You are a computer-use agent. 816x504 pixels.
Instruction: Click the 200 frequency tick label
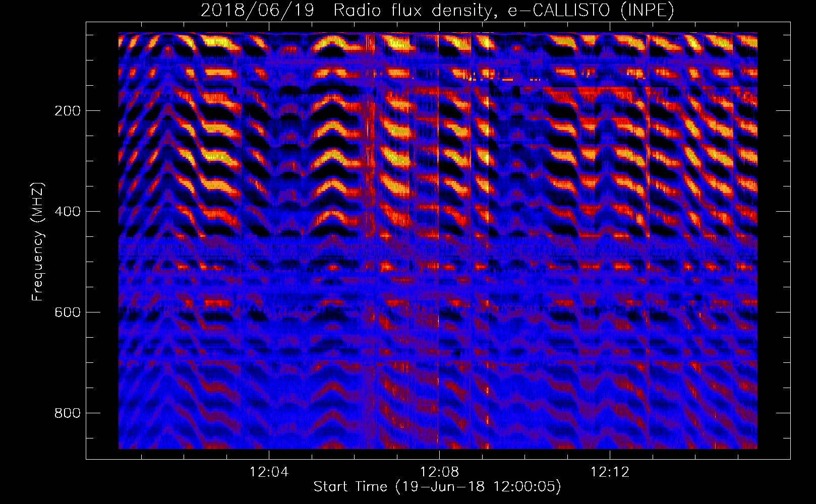point(68,111)
